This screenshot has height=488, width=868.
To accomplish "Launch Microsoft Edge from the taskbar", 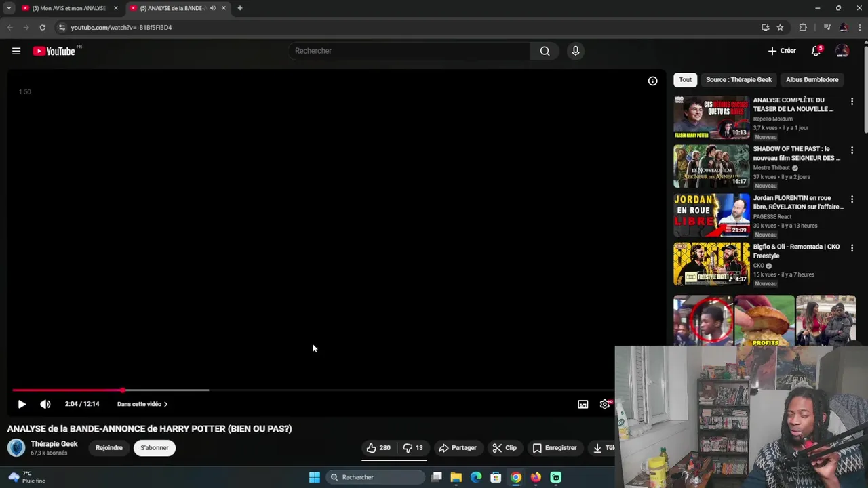I will point(476,477).
